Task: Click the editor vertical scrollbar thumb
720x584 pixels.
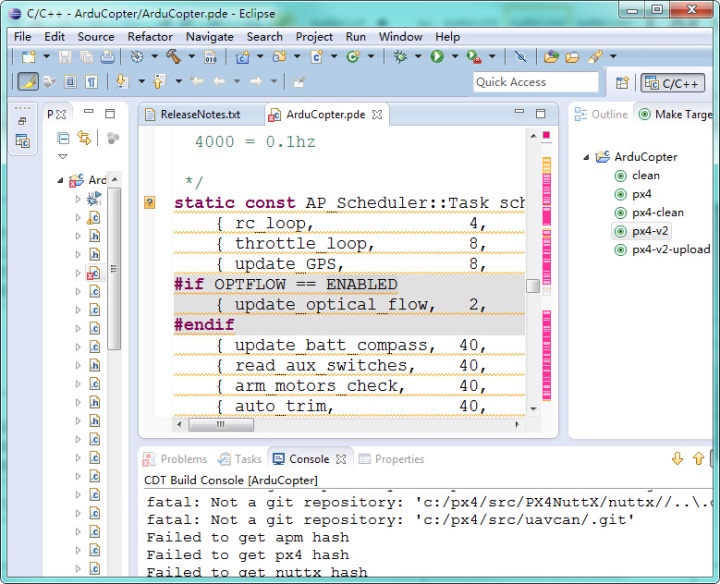Action: pos(533,286)
